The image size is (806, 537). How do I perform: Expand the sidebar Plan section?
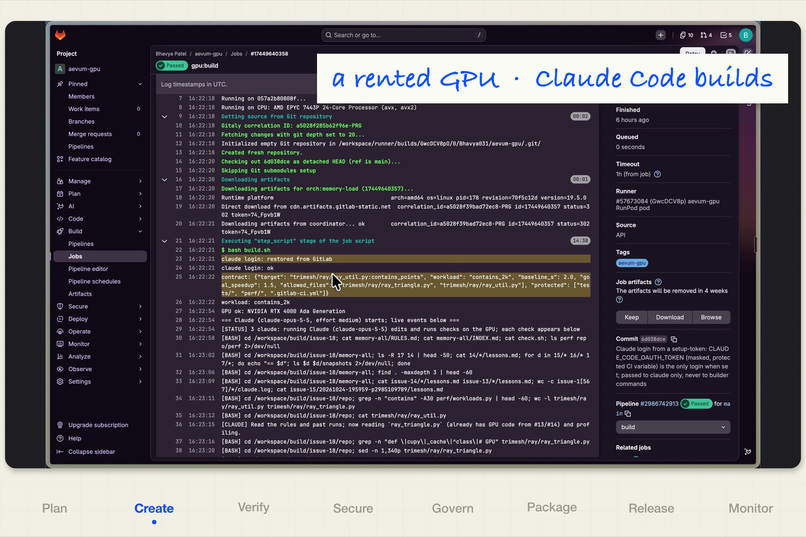tap(140, 194)
